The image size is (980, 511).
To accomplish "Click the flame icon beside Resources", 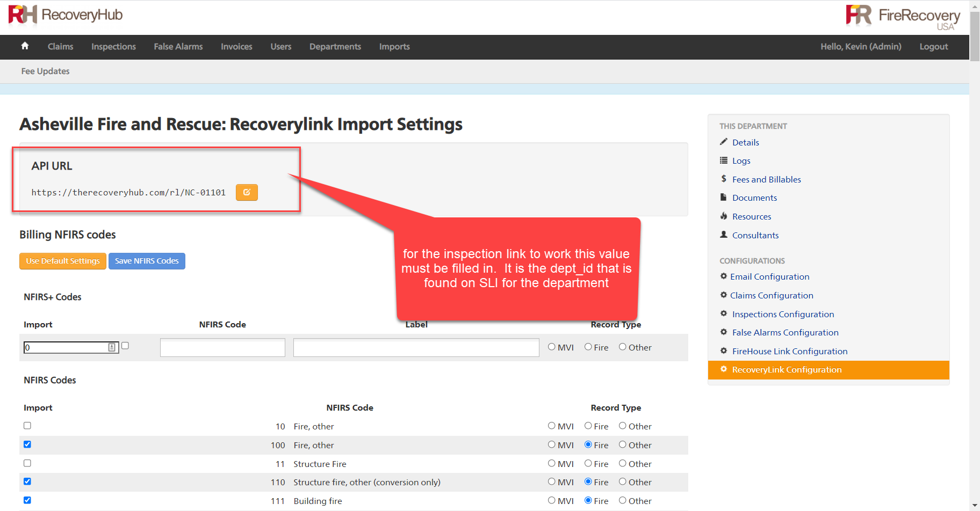I will [724, 216].
